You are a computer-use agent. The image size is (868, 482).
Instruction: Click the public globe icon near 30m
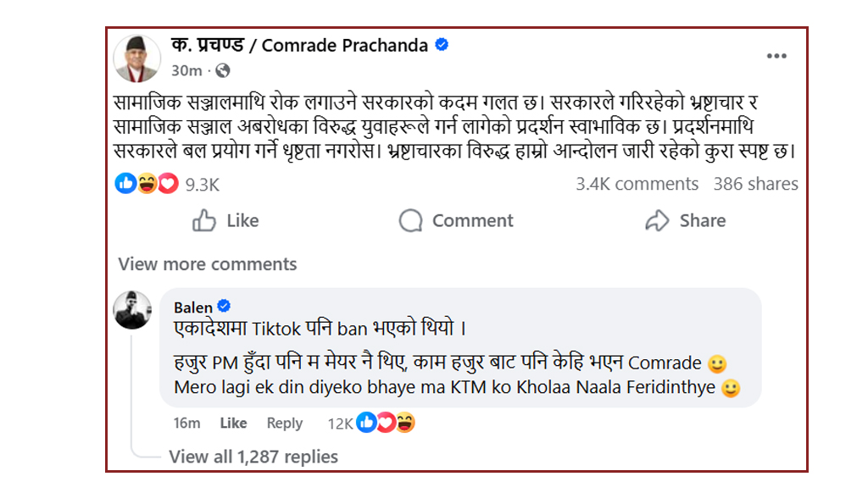(223, 70)
